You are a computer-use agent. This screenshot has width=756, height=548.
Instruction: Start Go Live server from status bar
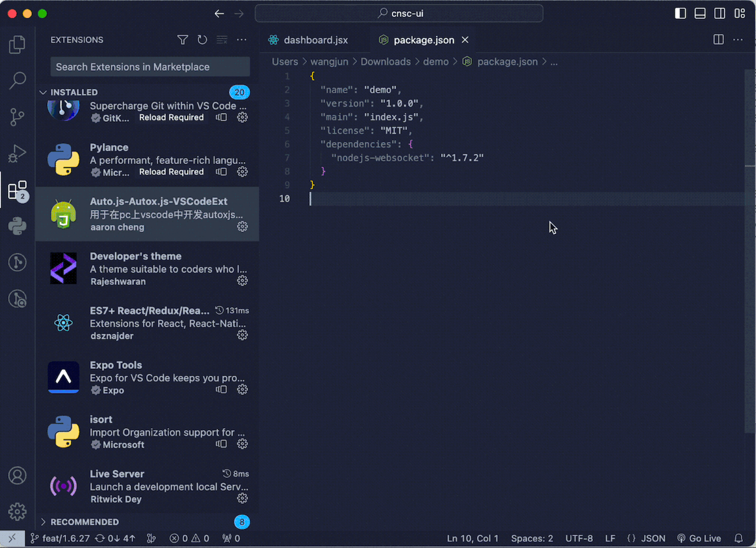[x=699, y=538]
